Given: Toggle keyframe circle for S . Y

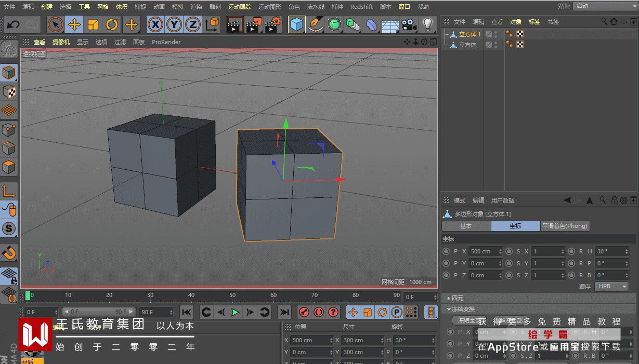Looking at the screenshot, I should click(x=509, y=263).
